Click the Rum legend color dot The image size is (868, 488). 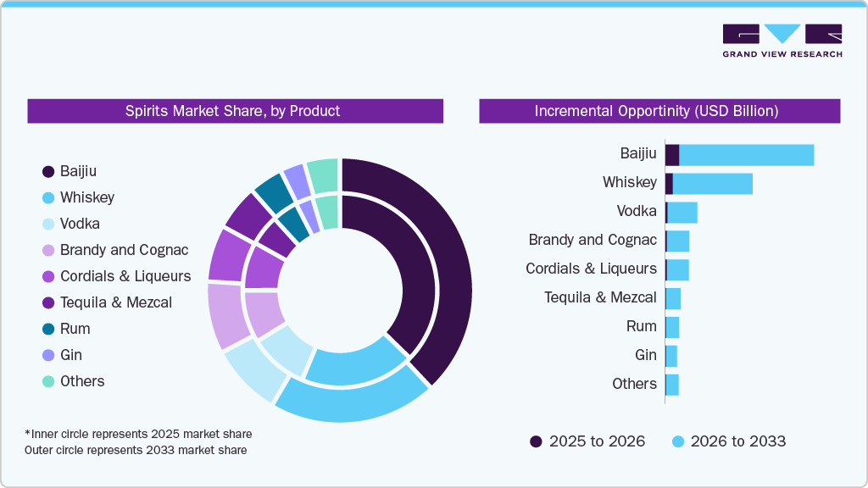(48, 330)
